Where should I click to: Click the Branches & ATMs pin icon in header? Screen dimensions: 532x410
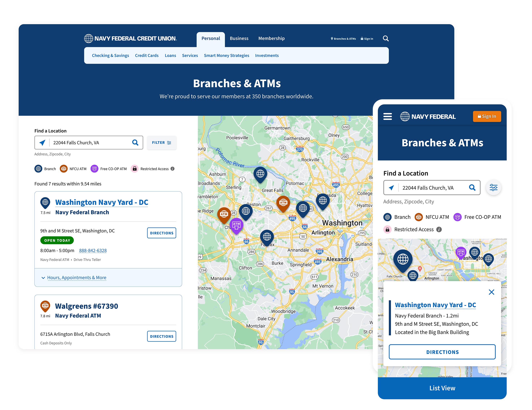332,38
